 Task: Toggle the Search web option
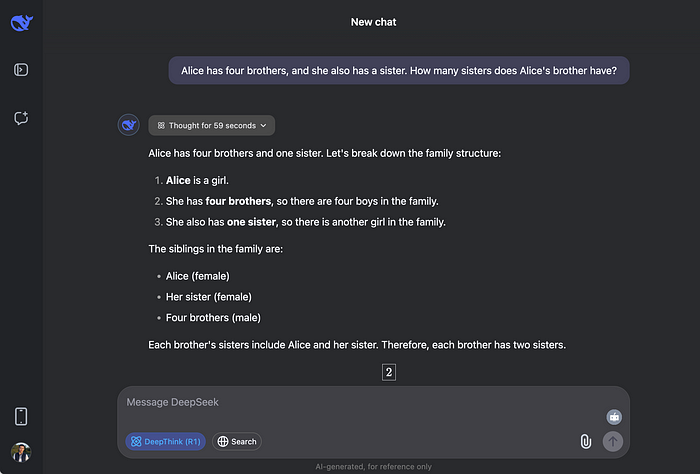pos(237,441)
